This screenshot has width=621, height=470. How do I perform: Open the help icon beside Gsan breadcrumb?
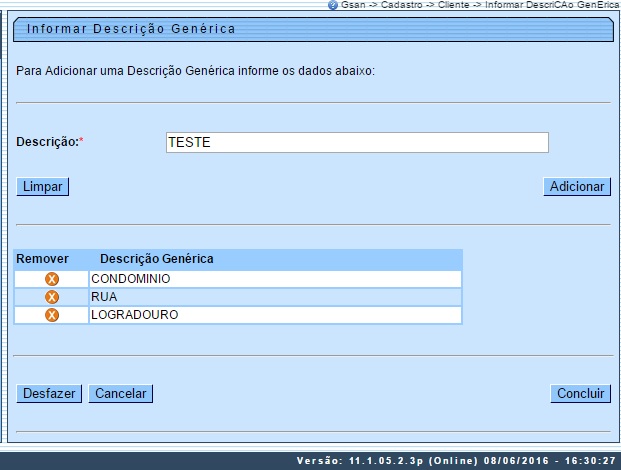[333, 5]
